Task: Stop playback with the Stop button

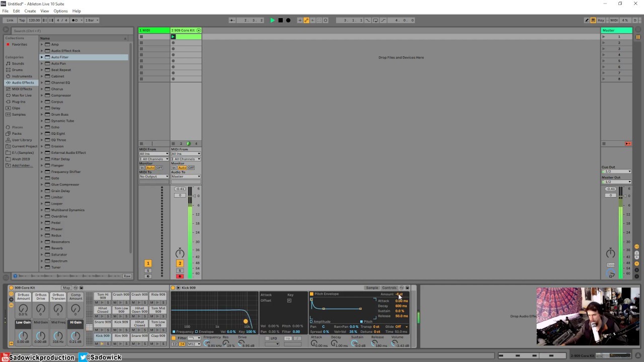Action: click(x=280, y=20)
